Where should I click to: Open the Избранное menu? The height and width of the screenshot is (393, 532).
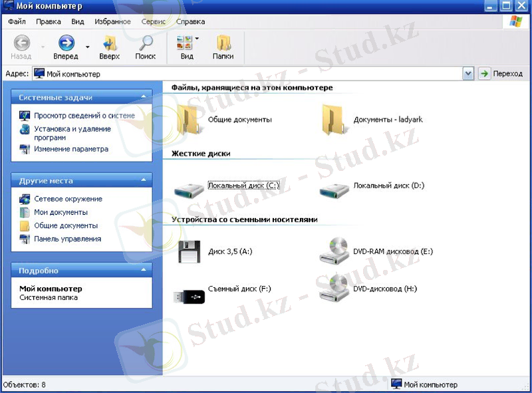click(112, 21)
